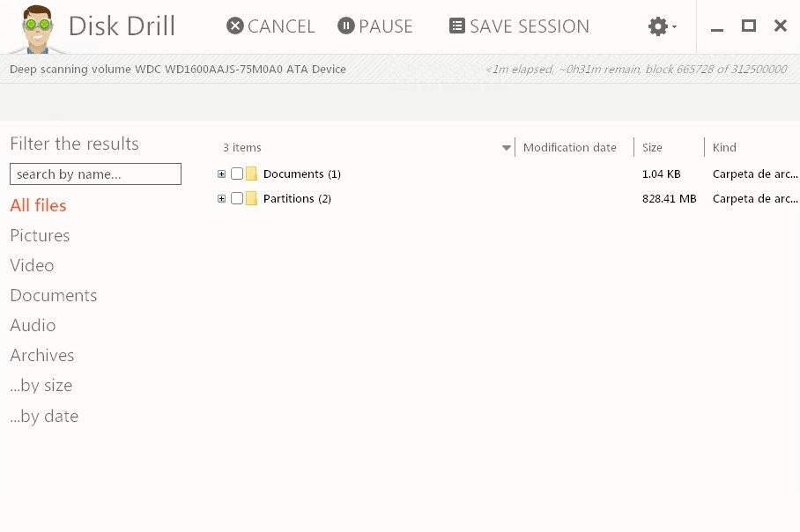Click the Partitions (2) folder icon
The image size is (800, 532).
point(251,198)
